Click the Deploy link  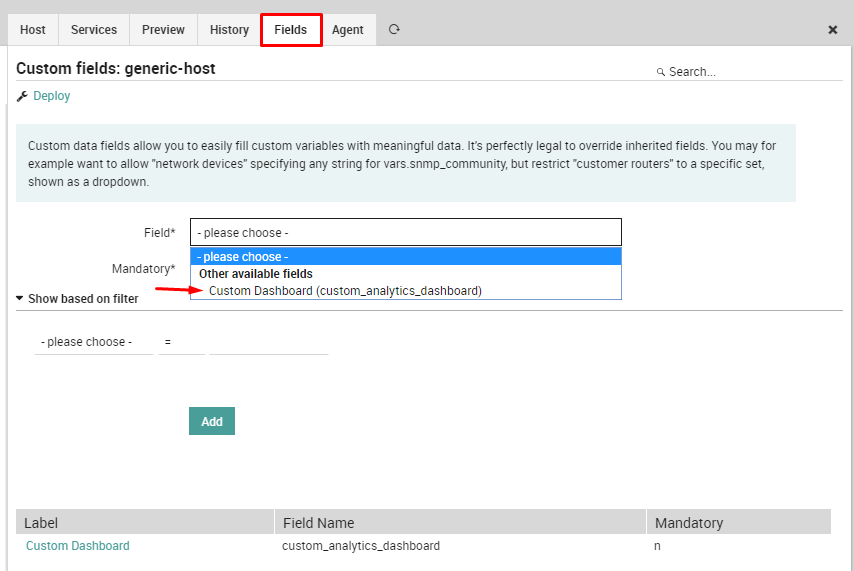pyautogui.click(x=52, y=96)
